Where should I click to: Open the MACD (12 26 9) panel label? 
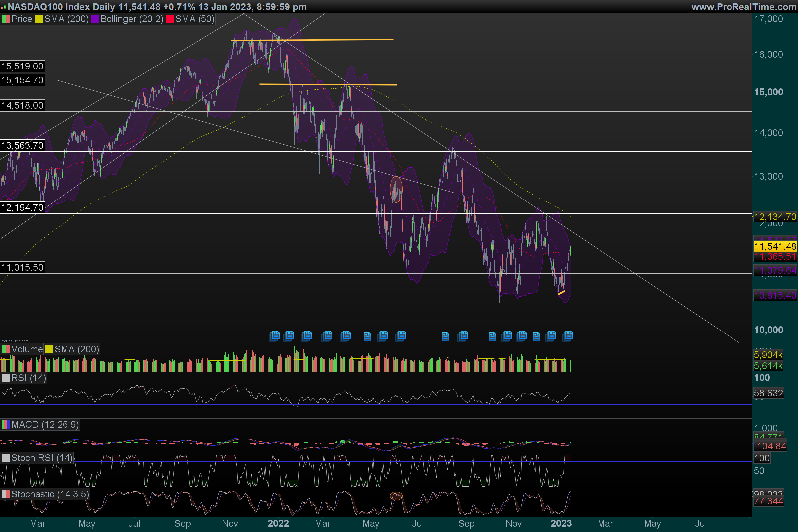45,425
